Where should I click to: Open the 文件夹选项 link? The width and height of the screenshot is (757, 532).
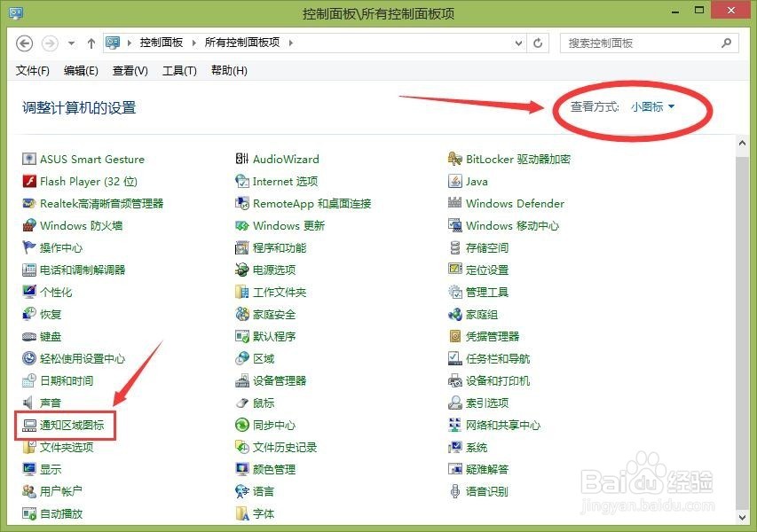[67, 448]
